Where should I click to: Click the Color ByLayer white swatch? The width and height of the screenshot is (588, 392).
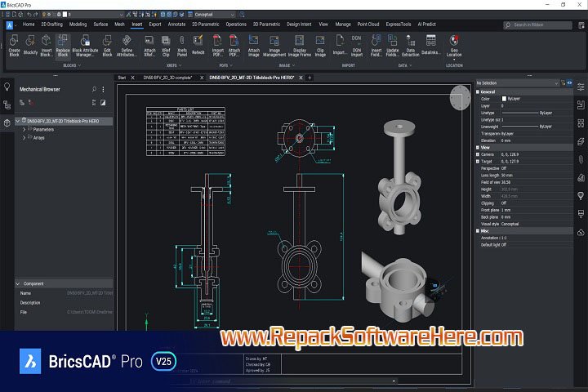pos(504,99)
